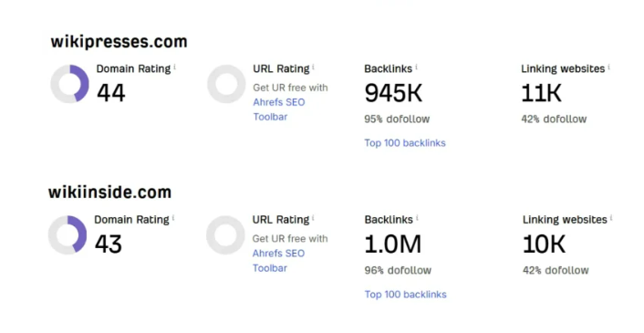Click info icon beside wikipresses.com Linking websites
This screenshot has width=644, height=333.
coord(608,67)
